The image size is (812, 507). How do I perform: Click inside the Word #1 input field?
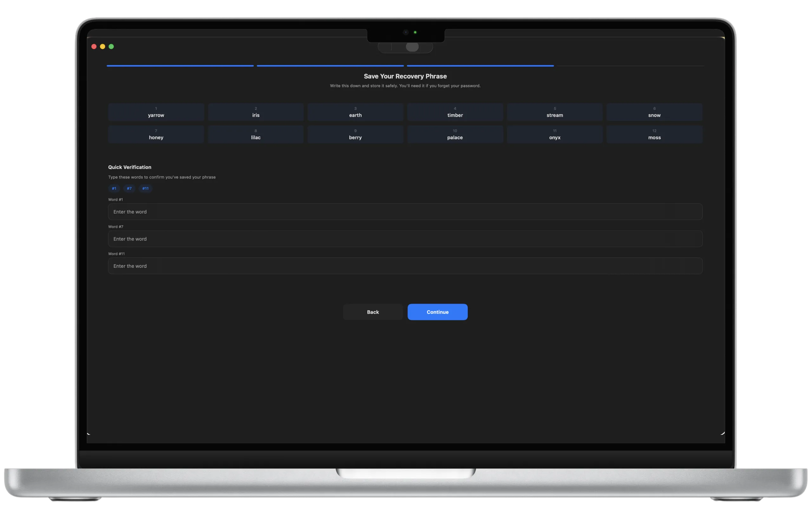click(405, 212)
